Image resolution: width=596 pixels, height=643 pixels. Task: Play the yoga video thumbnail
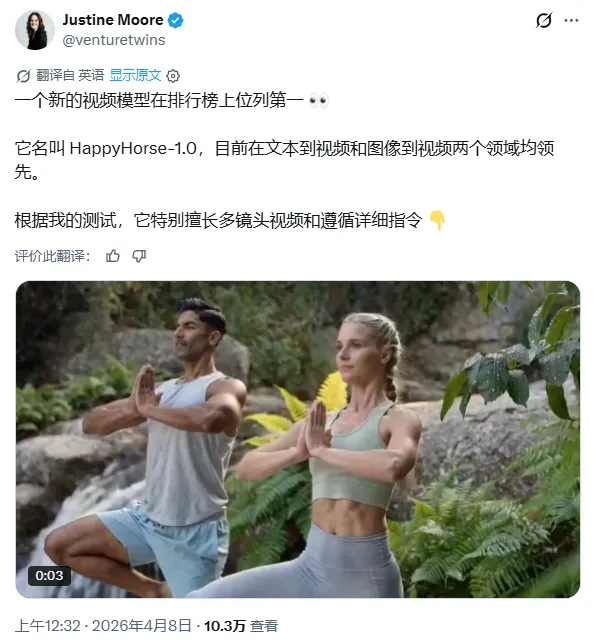click(x=298, y=439)
